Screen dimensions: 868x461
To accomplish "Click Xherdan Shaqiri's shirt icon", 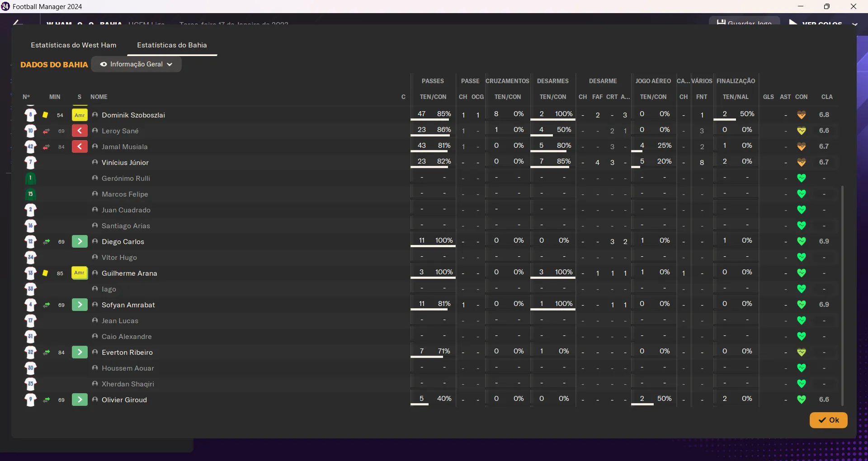I will 30,384.
